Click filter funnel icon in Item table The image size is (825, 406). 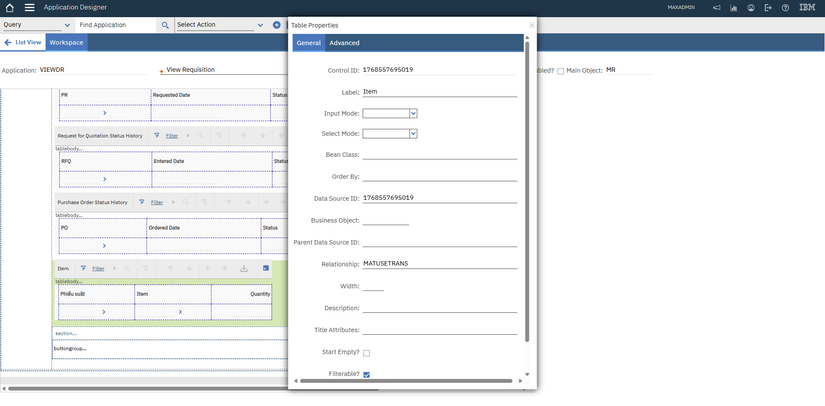coord(83,268)
